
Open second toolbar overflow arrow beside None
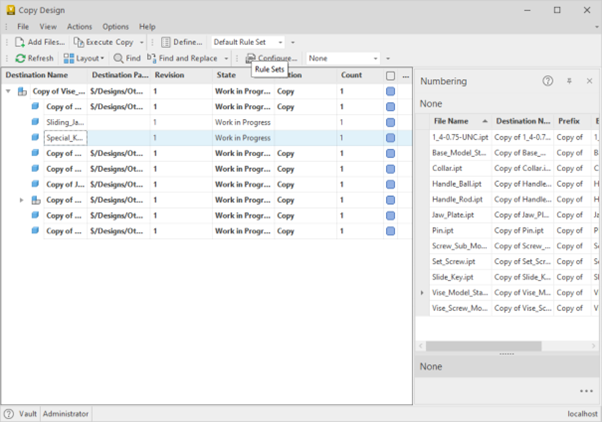388,58
